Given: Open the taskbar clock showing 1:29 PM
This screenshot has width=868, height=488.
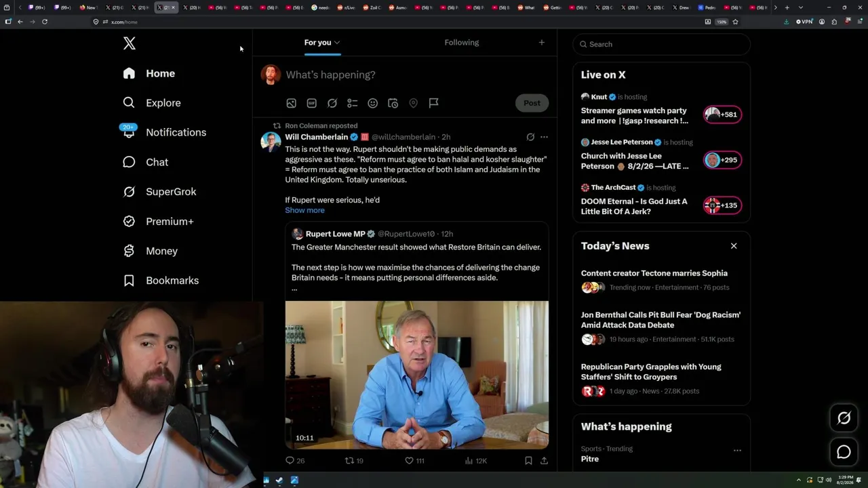Looking at the screenshot, I should coord(846,481).
